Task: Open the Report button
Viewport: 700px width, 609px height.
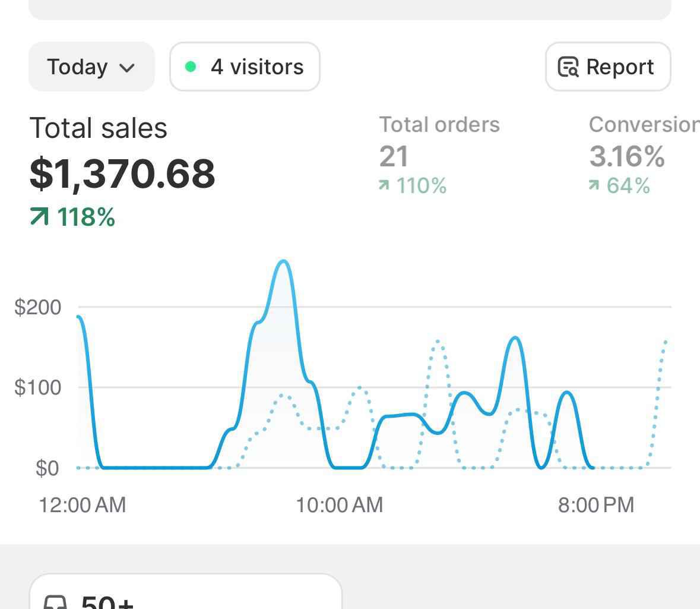Action: click(608, 67)
